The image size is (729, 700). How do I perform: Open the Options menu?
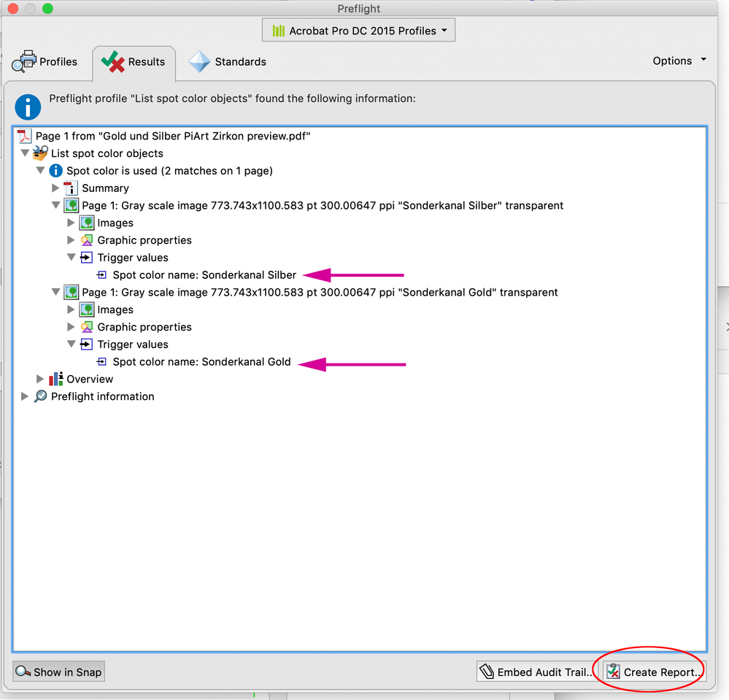679,61
